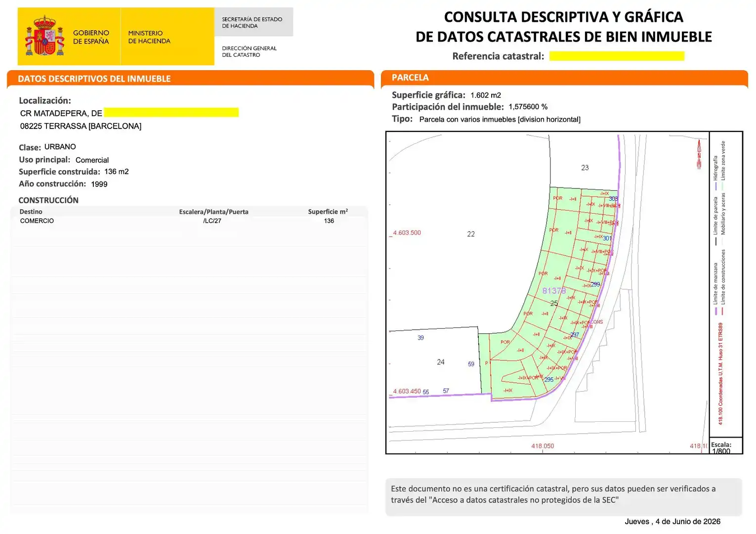Click the '/LC/27' table cell
This screenshot has width=756, height=534.
212,221
